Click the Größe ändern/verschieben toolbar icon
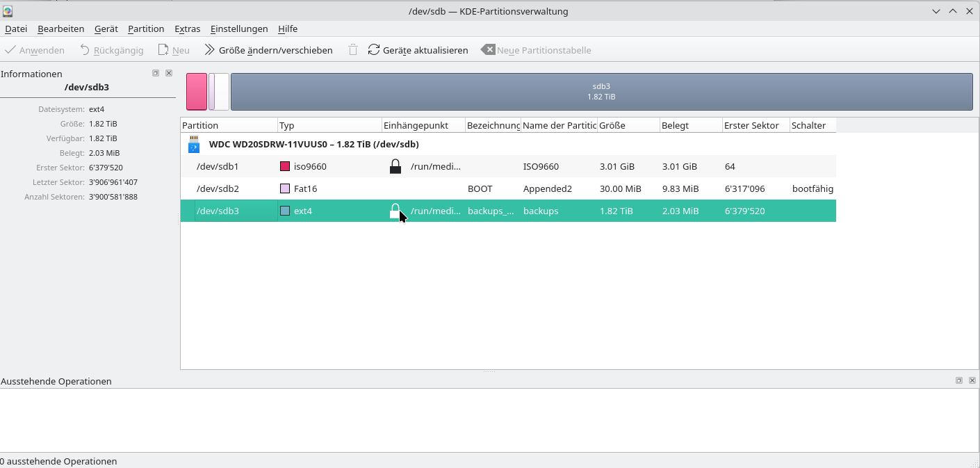This screenshot has height=468, width=980. pyautogui.click(x=209, y=50)
